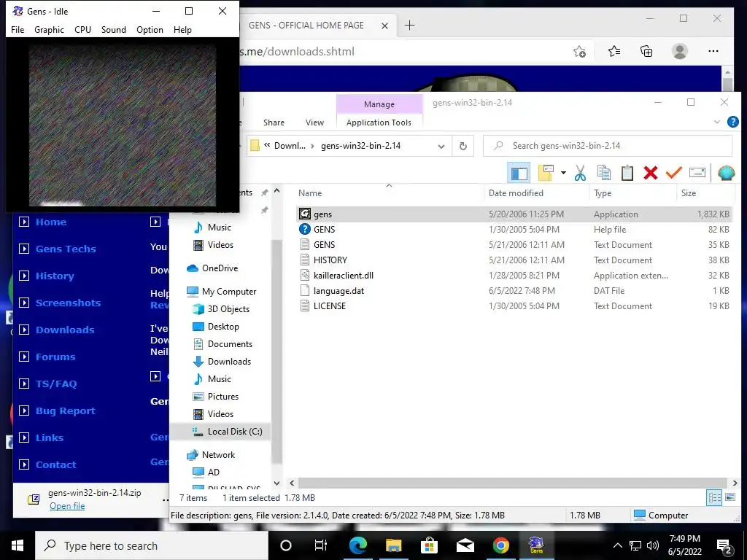Click the Windows Start button
The height and width of the screenshot is (560, 747).
pyautogui.click(x=18, y=545)
